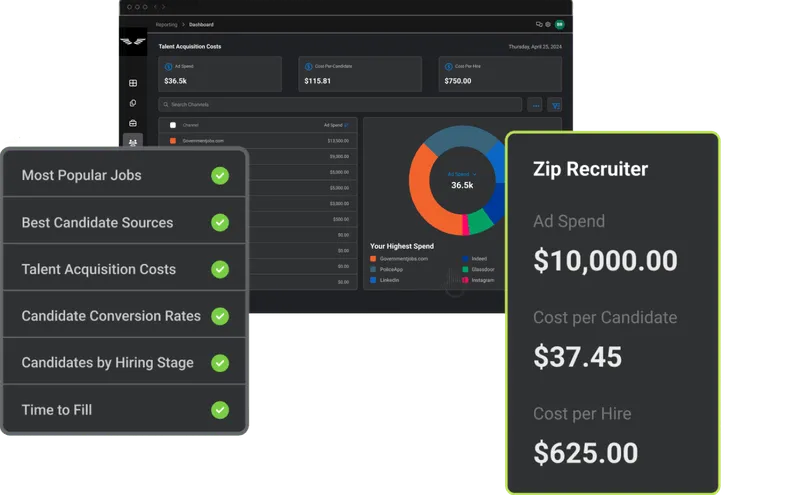
Task: Click the Zip Recruiter card title
Action: click(590, 169)
